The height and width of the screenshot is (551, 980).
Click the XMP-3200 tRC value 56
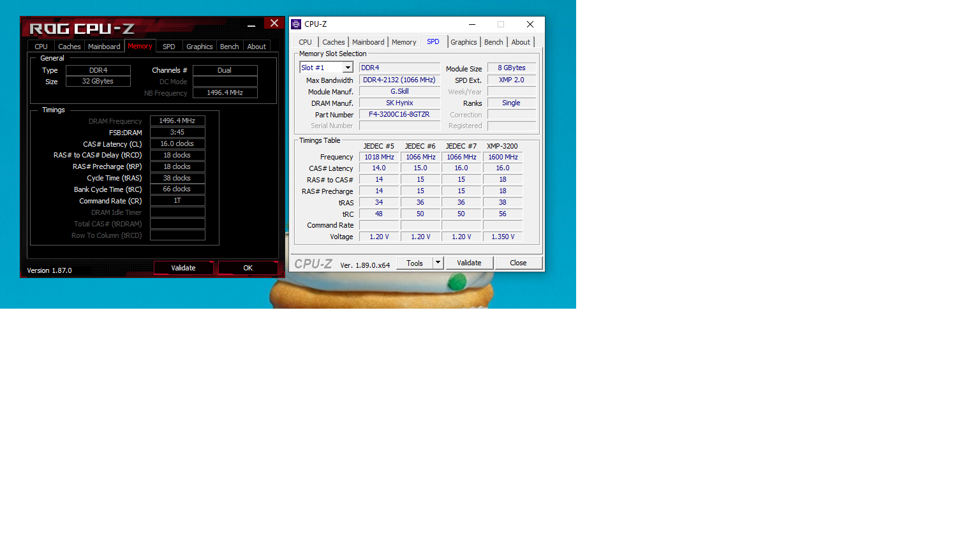503,214
